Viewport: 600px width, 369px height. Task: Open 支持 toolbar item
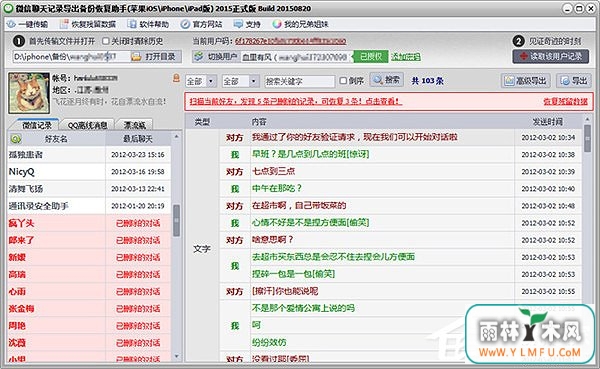[x=247, y=24]
